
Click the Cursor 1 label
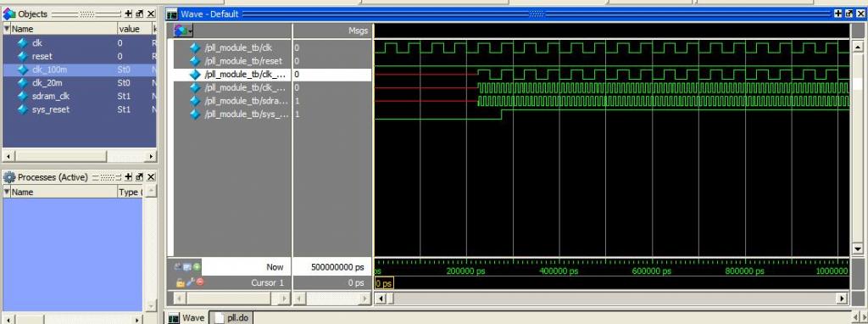pyautogui.click(x=267, y=282)
